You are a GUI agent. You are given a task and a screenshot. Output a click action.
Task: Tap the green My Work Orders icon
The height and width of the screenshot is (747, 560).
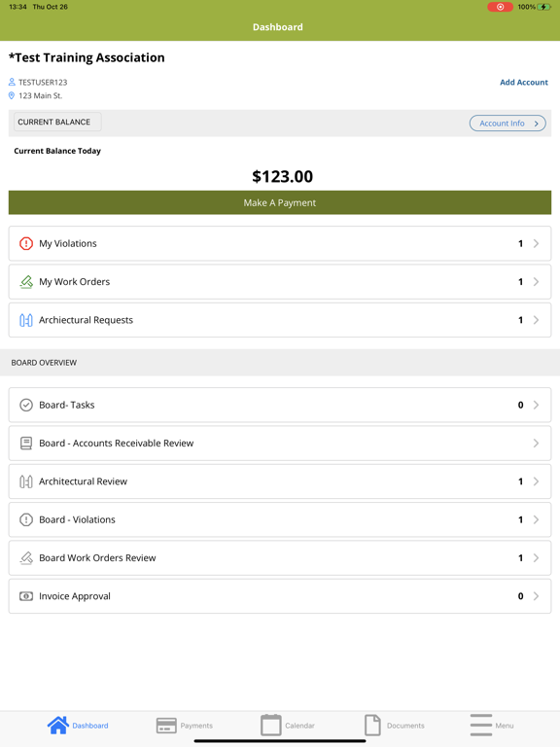pyautogui.click(x=26, y=281)
